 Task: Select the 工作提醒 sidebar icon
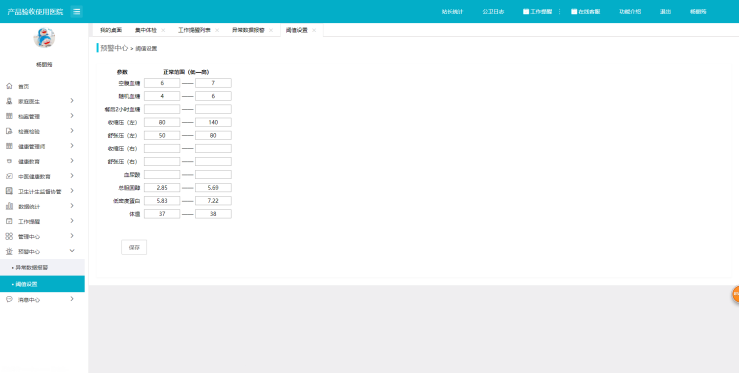click(x=9, y=221)
